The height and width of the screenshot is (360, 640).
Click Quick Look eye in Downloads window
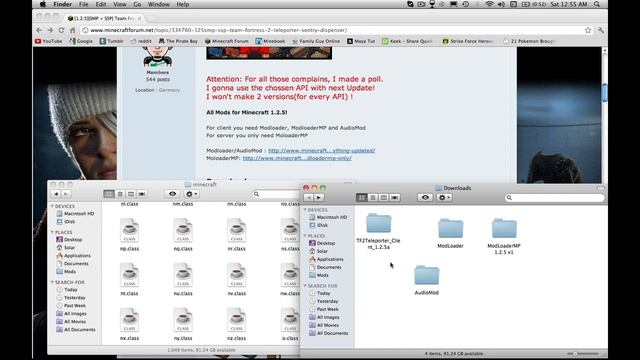pos(425,198)
